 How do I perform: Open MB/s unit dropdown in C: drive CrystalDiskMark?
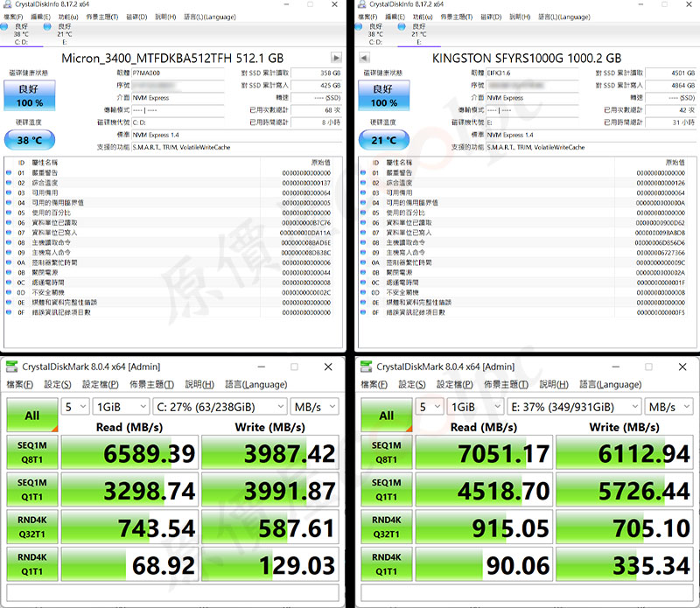pyautogui.click(x=314, y=407)
